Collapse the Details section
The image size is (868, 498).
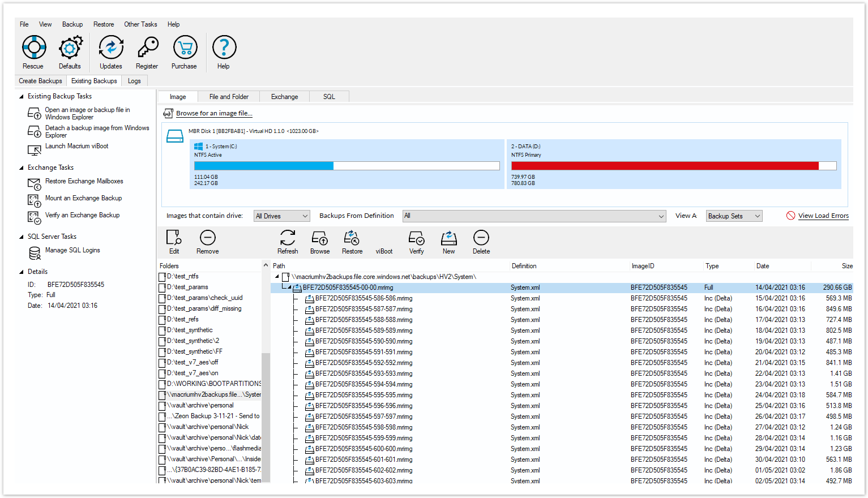click(x=22, y=272)
